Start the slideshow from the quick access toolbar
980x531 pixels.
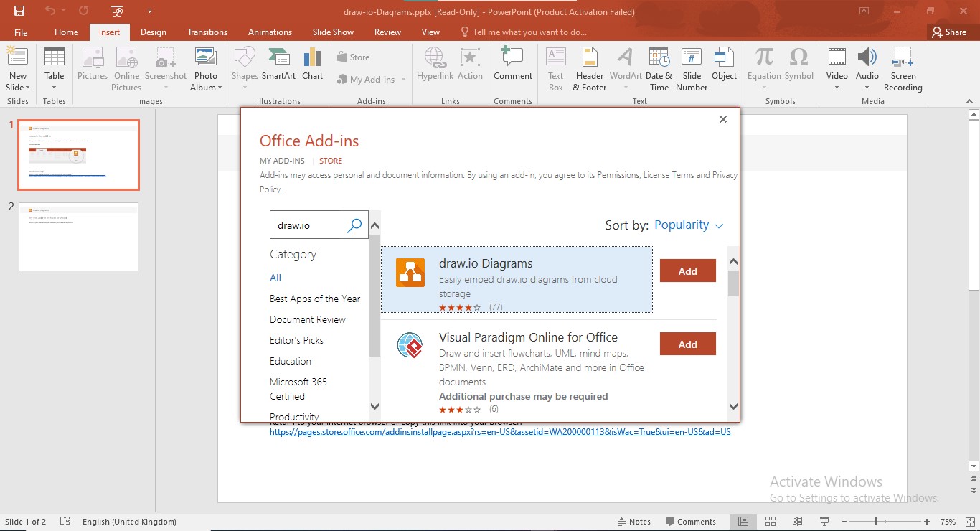click(x=118, y=11)
